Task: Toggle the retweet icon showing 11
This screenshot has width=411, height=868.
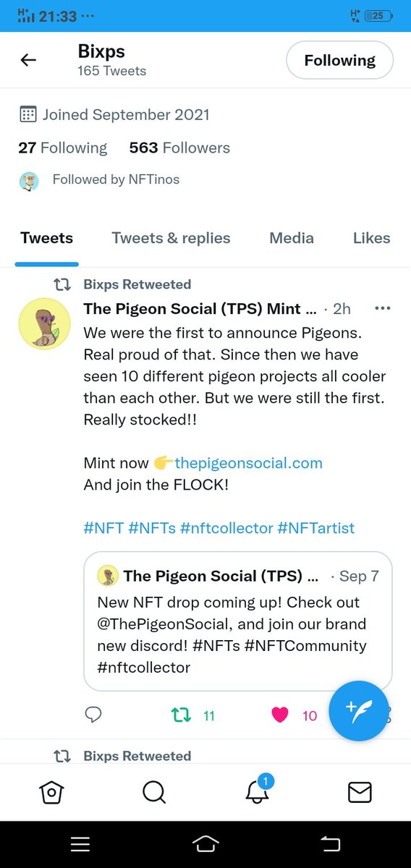Action: pyautogui.click(x=181, y=715)
